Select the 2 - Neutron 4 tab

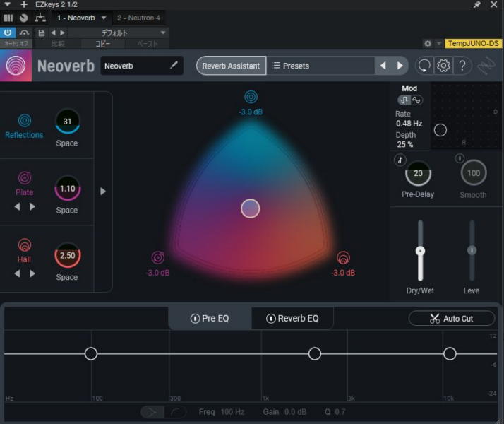tap(138, 18)
